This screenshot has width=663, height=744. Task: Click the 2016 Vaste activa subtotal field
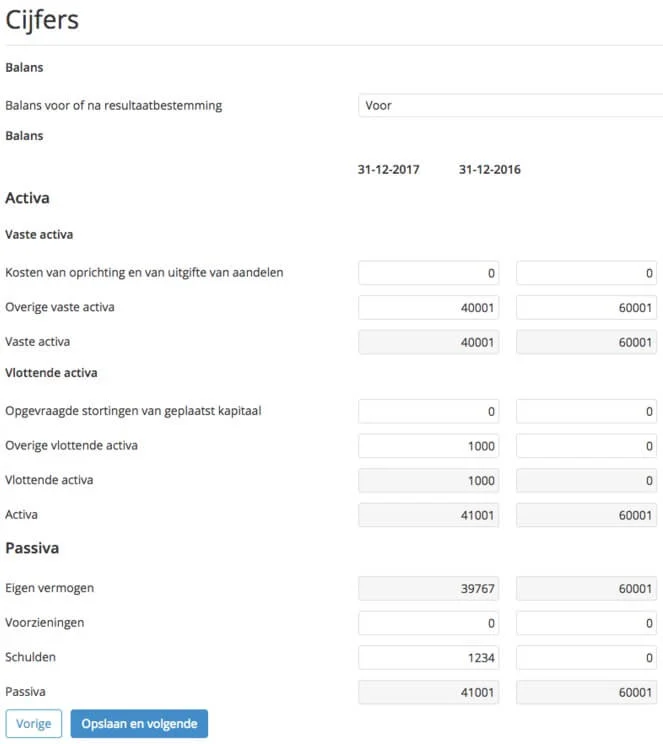coord(587,342)
